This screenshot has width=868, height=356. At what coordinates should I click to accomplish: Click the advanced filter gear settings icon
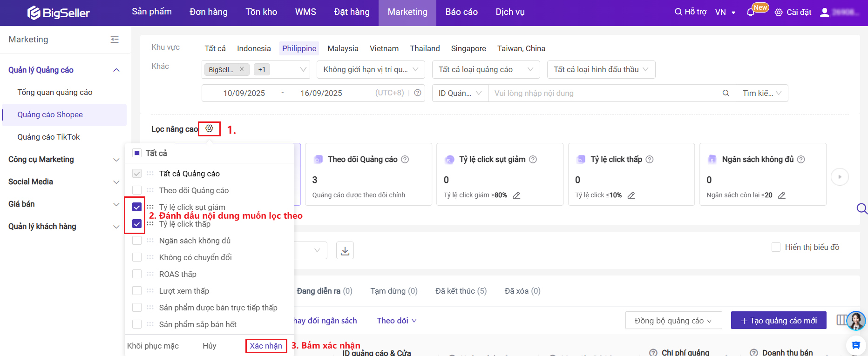pyautogui.click(x=210, y=128)
